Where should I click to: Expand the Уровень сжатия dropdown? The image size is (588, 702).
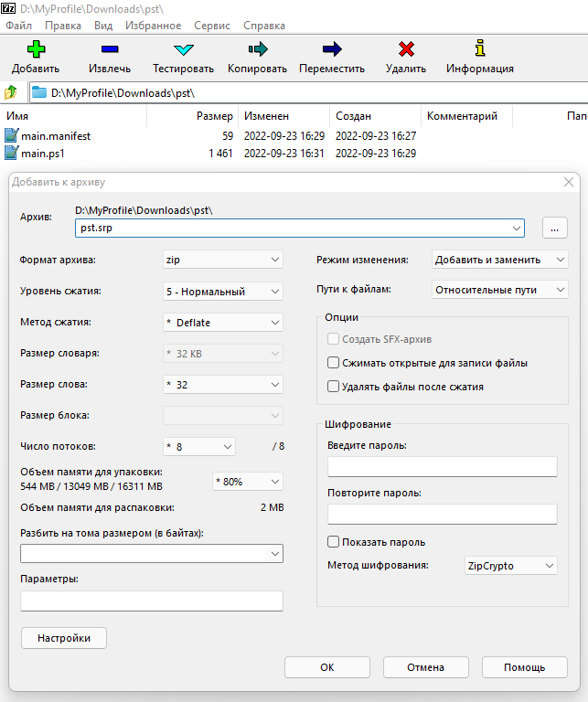[x=222, y=292]
